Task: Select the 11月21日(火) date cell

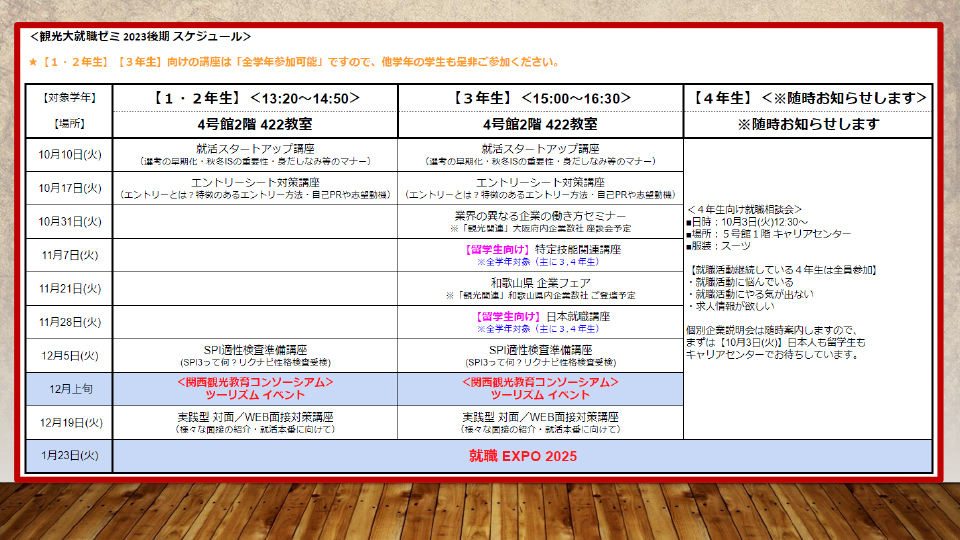Action: [70, 288]
